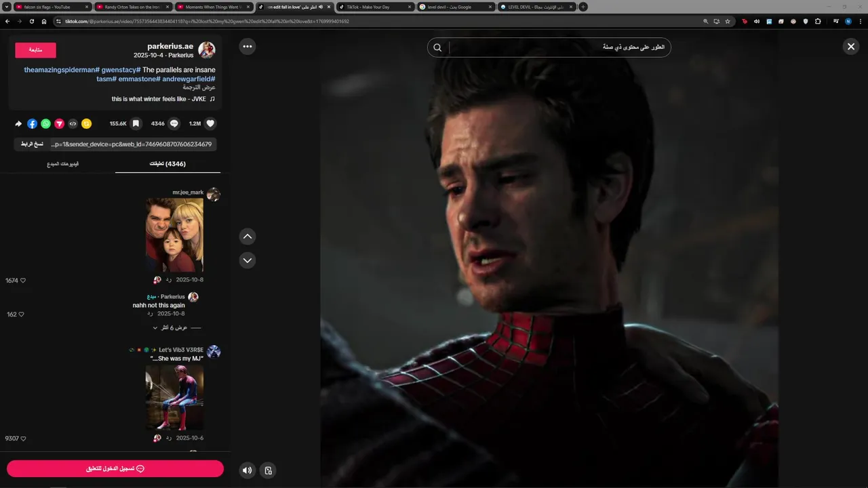Select the video URL text field
The image size is (868, 488).
click(132, 144)
